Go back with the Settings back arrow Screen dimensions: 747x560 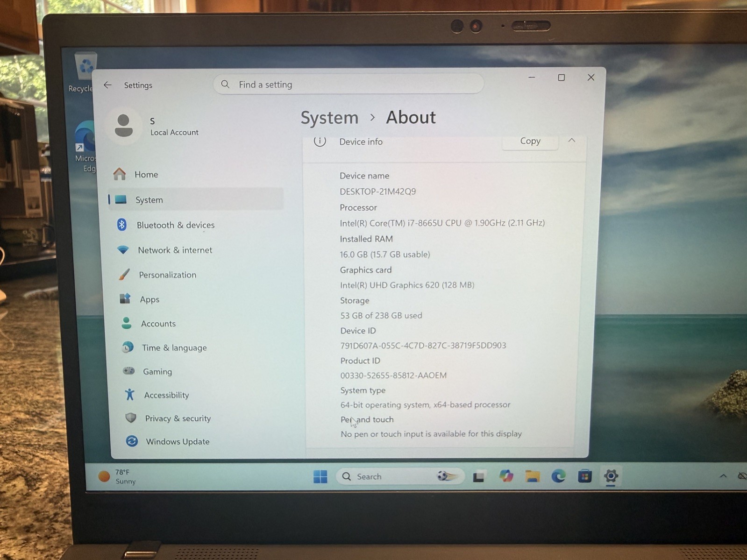[107, 85]
